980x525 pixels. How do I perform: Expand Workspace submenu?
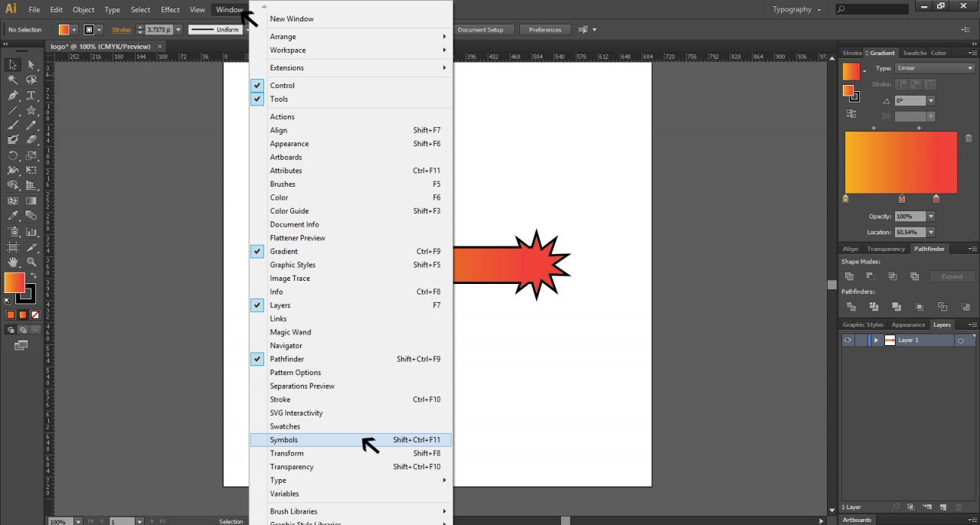click(x=351, y=51)
